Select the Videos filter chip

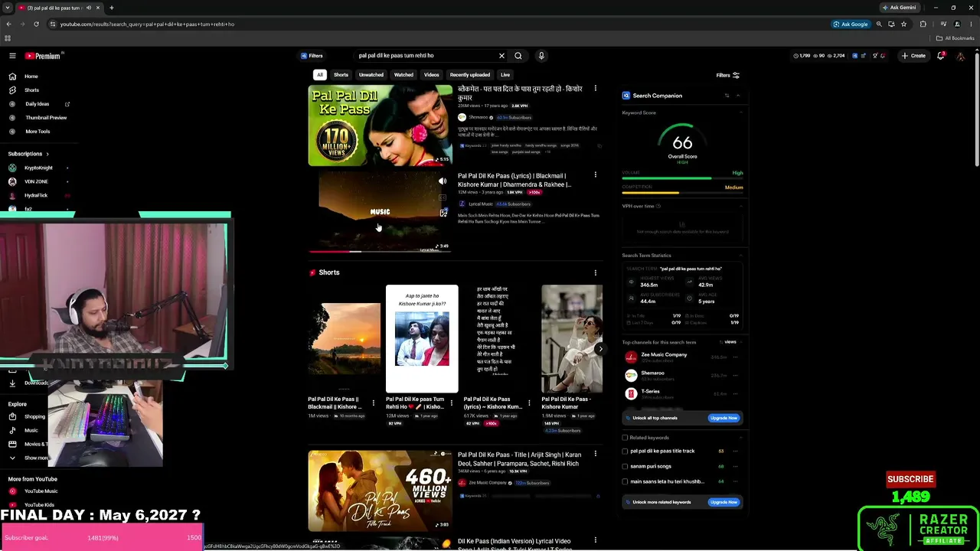[432, 75]
